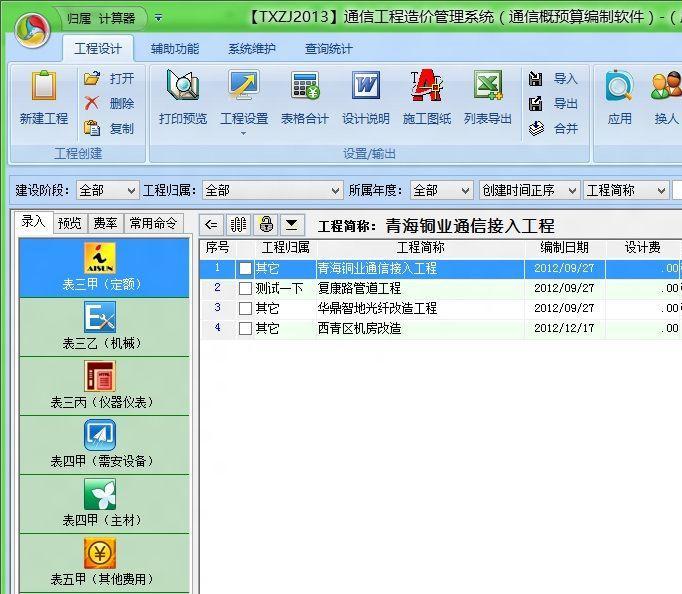
Task: Sort by the 工程归属 column header
Action: [285, 247]
